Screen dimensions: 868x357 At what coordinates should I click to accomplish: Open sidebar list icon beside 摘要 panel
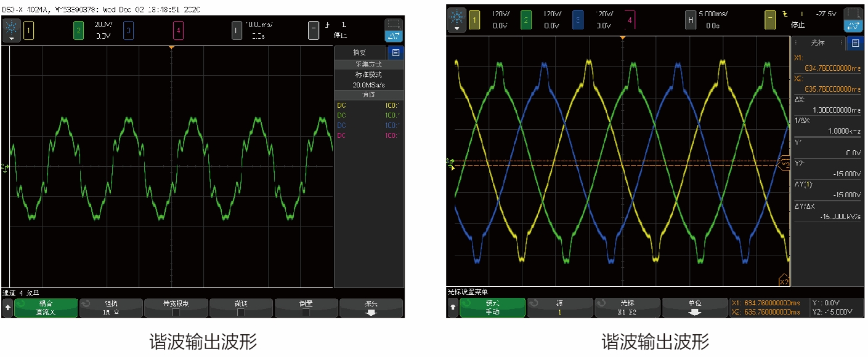(x=395, y=53)
